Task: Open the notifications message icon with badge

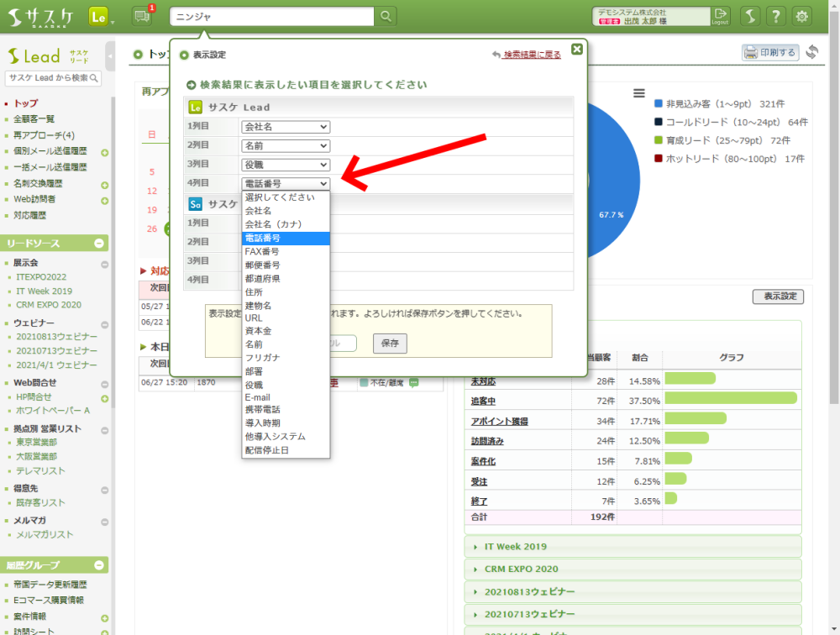Action: (x=142, y=16)
